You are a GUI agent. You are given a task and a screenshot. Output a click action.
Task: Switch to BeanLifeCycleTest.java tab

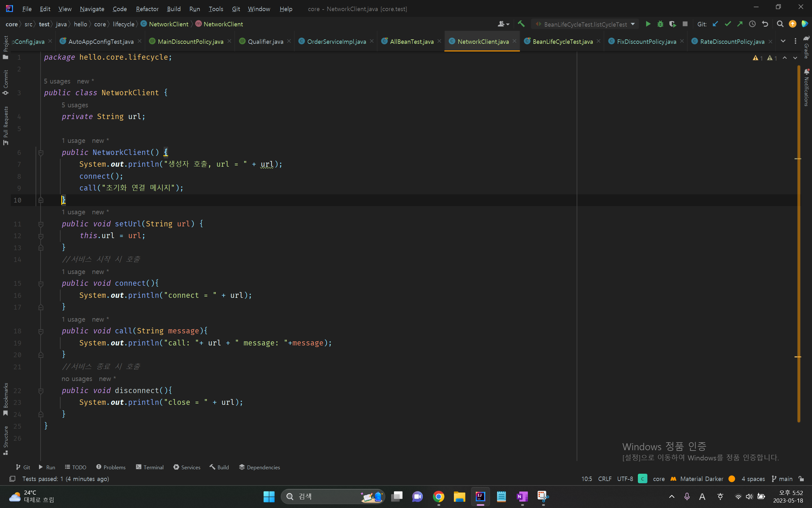(x=562, y=41)
